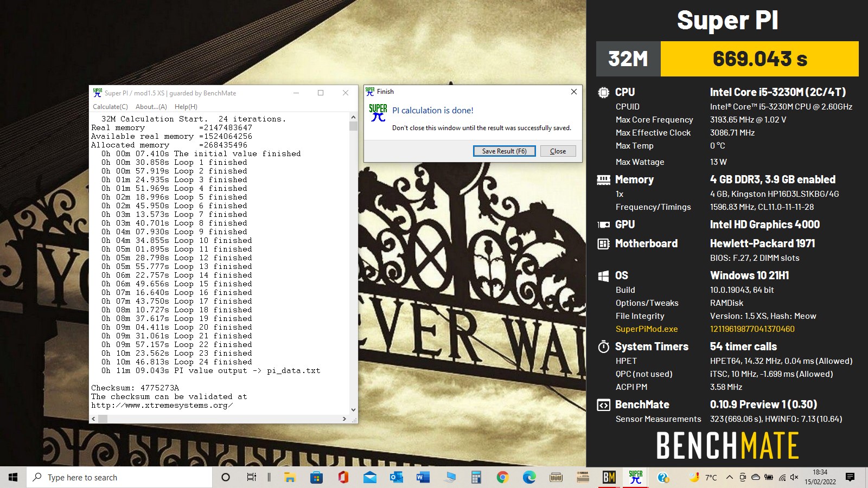Open weather widget showing 7°C

point(703,477)
